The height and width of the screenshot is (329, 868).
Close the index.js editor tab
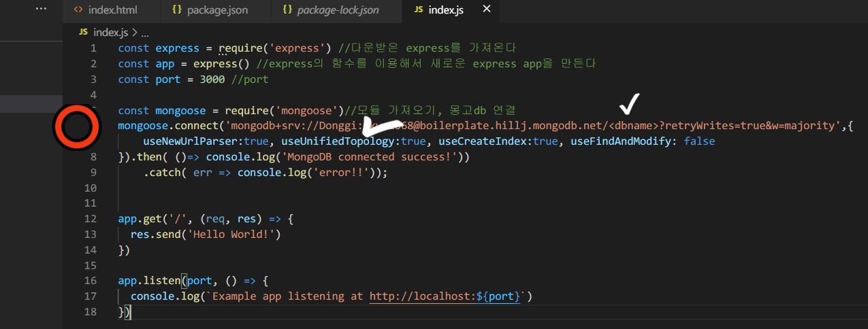[x=486, y=10]
